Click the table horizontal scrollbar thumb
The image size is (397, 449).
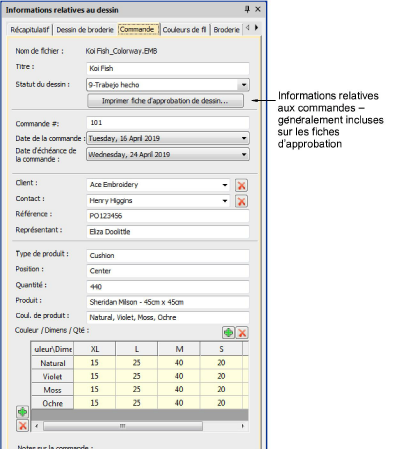point(123,426)
